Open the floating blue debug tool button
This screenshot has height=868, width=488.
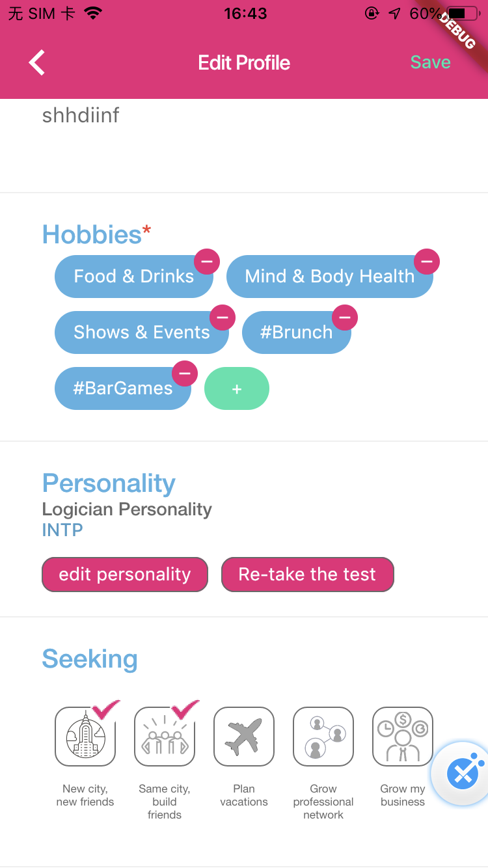click(x=463, y=774)
